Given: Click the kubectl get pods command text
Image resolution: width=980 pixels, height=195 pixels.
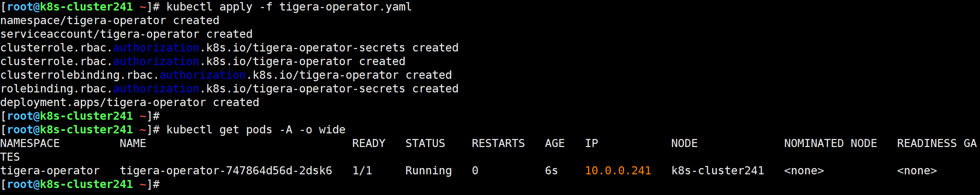Looking at the screenshot, I should click(256, 130).
